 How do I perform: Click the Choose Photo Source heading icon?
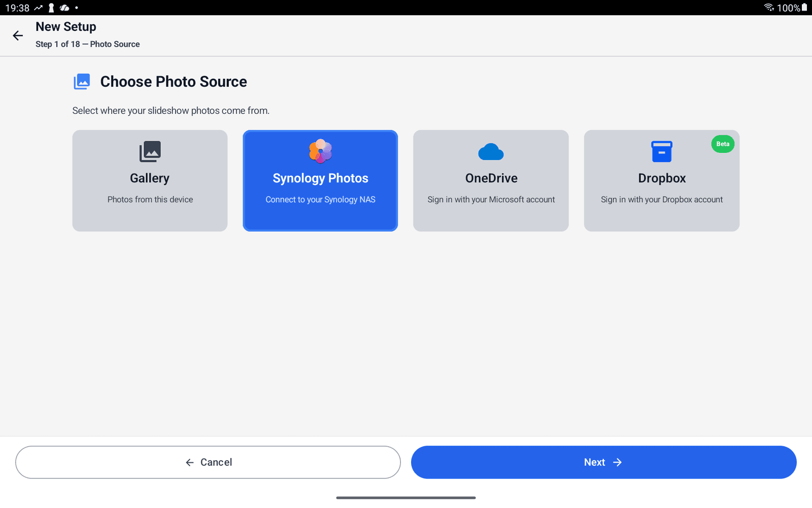pyautogui.click(x=82, y=81)
